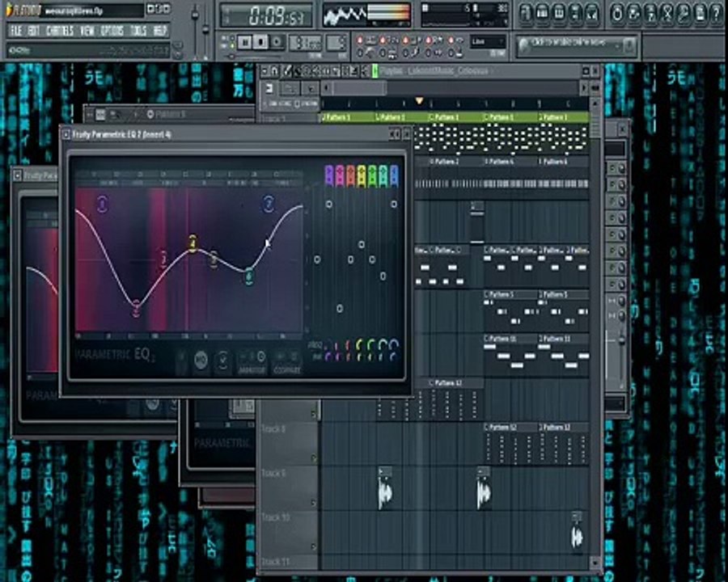Click the 'Click to enable online news' panel
This screenshot has width=728, height=582.
576,45
